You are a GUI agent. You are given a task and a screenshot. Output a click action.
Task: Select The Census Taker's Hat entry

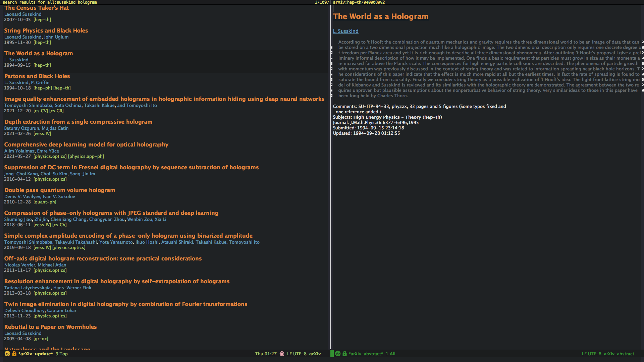[36, 8]
